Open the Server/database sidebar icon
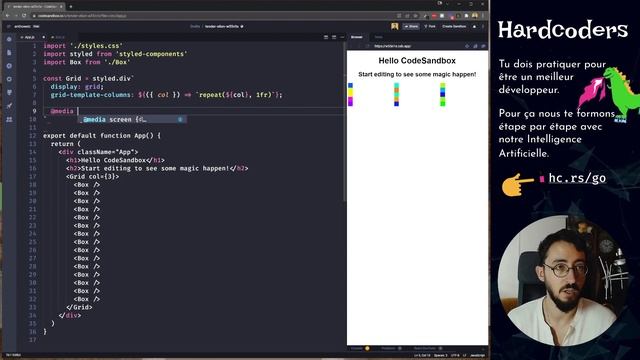Viewport: 640px width, 360px height. coord(9,93)
